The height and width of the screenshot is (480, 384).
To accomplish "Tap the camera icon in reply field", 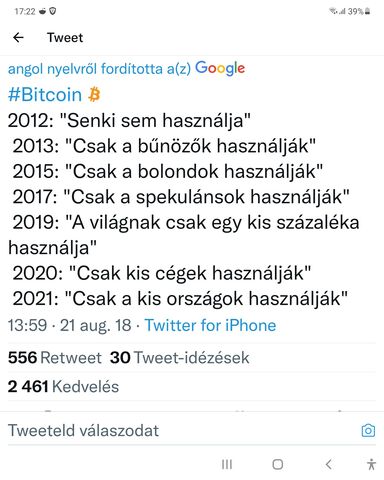I will (368, 430).
